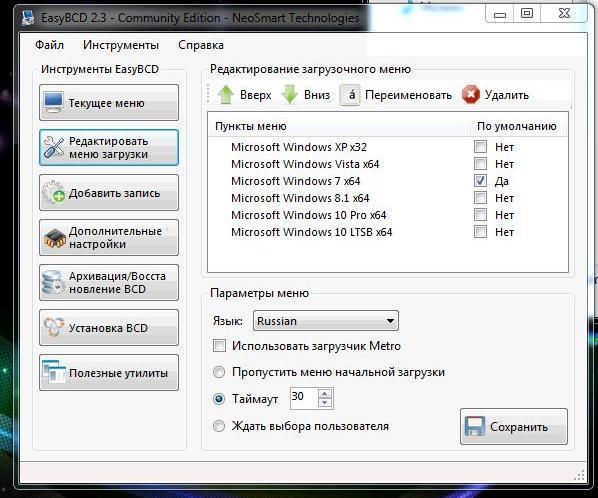Minimize the EasyBCD window
The image size is (598, 498).
pyautogui.click(x=500, y=14)
